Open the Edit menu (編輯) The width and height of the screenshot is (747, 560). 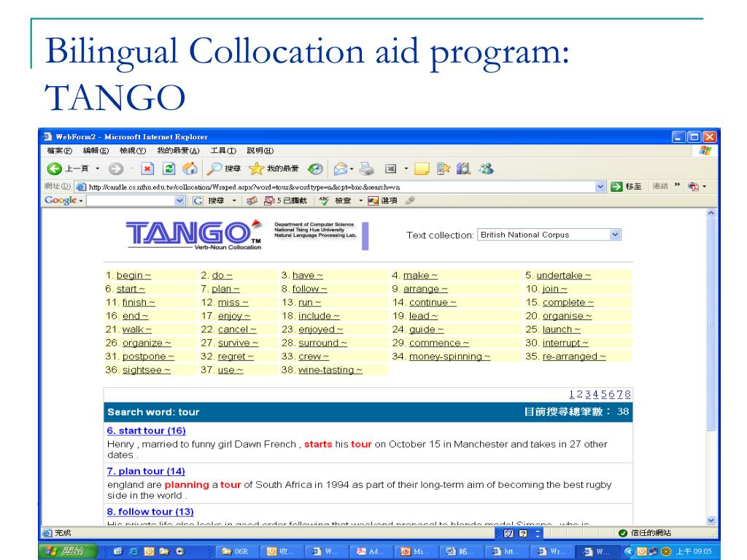(x=96, y=150)
